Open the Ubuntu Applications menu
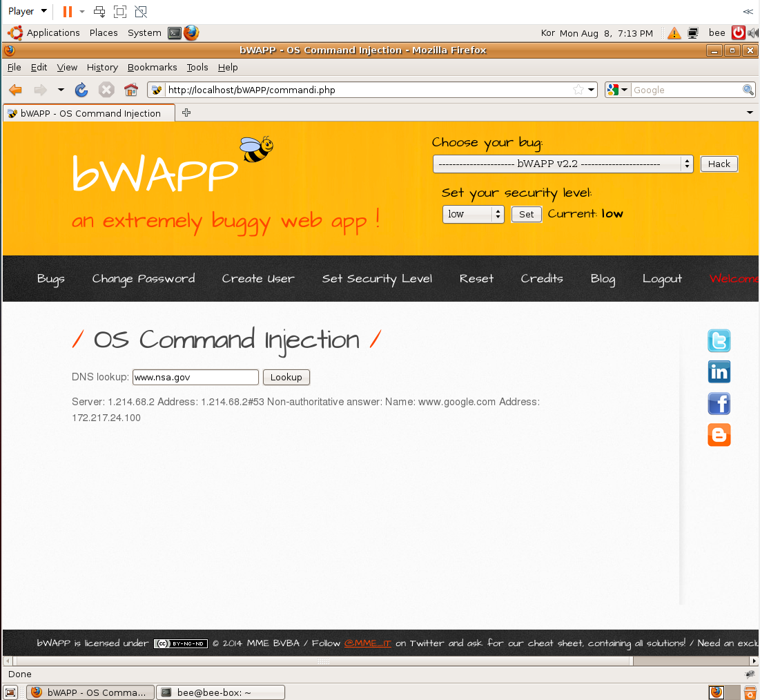Viewport: 760px width, 700px height. coord(53,32)
